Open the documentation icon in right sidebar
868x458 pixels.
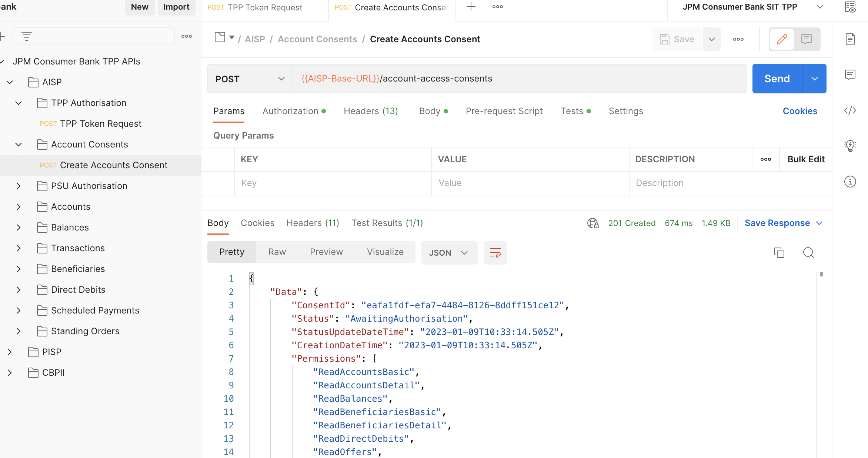[850, 39]
